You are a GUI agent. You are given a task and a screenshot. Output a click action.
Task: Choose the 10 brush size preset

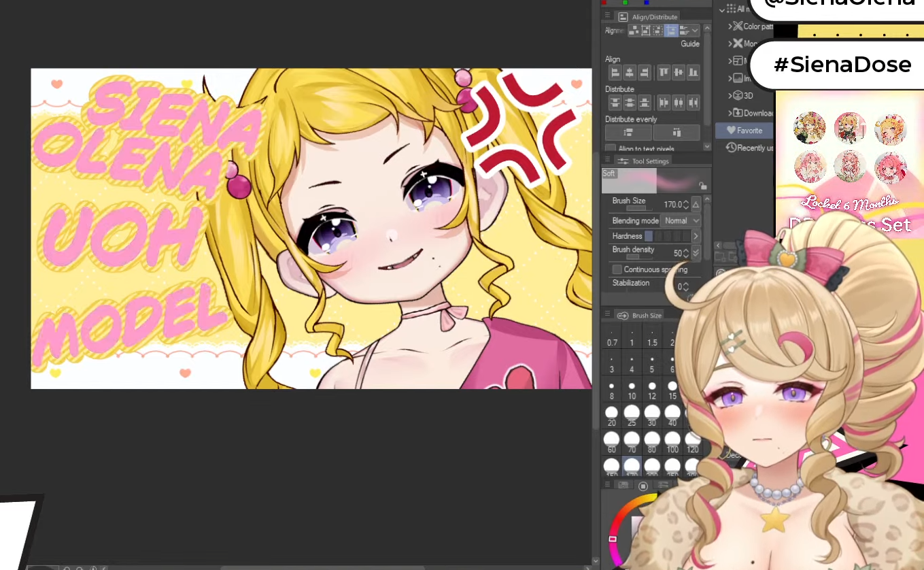632,390
